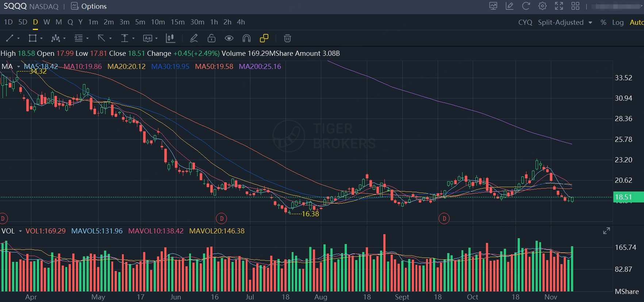Open the Options button next to NASDAQ
The height and width of the screenshot is (302, 644).
click(x=89, y=6)
